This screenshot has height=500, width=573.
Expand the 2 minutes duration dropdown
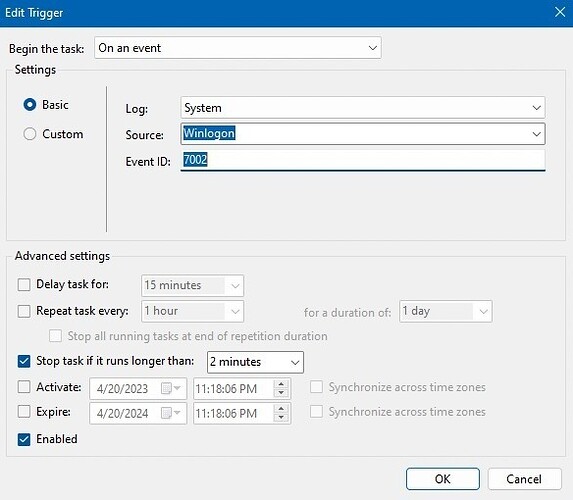255,362
